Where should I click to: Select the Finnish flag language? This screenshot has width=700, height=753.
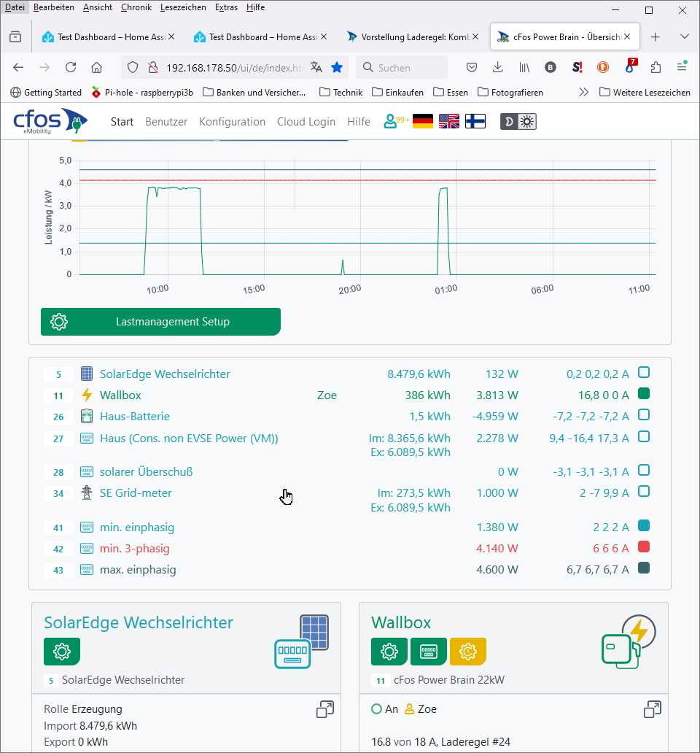[475, 122]
